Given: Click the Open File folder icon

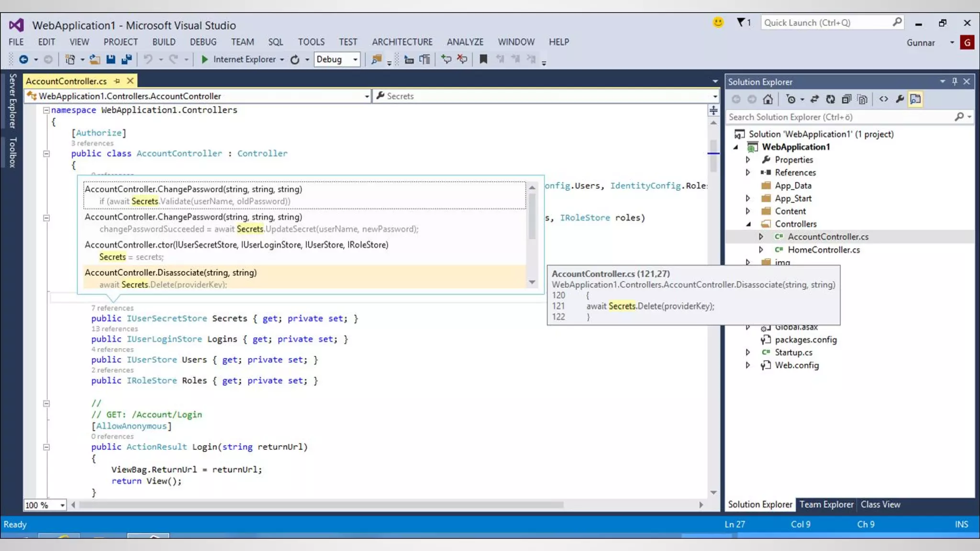Looking at the screenshot, I should pyautogui.click(x=95, y=59).
